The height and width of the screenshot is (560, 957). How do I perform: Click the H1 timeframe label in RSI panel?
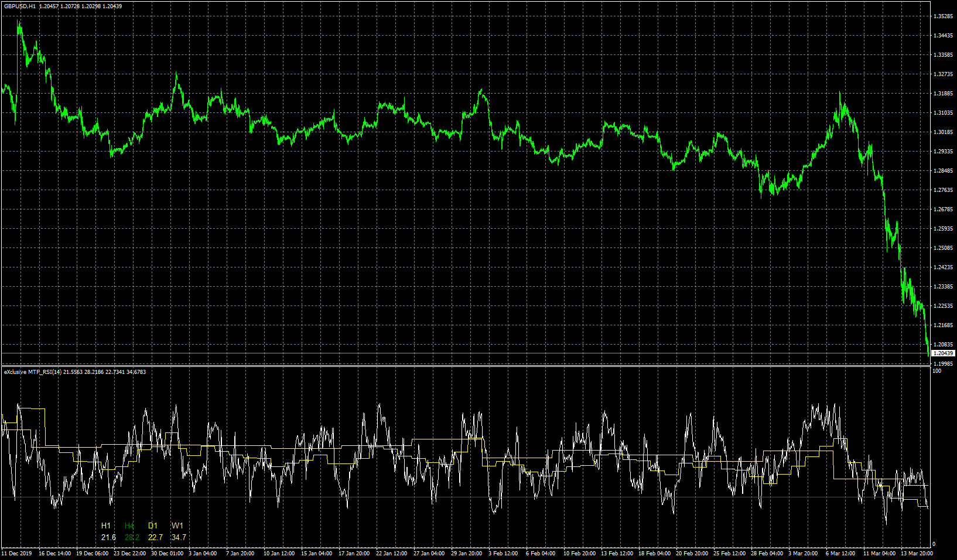point(106,525)
